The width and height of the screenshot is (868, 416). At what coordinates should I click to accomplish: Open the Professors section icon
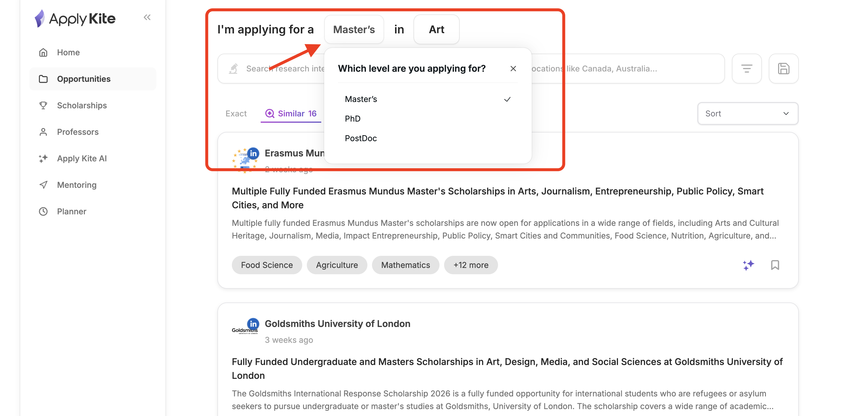coord(43,132)
